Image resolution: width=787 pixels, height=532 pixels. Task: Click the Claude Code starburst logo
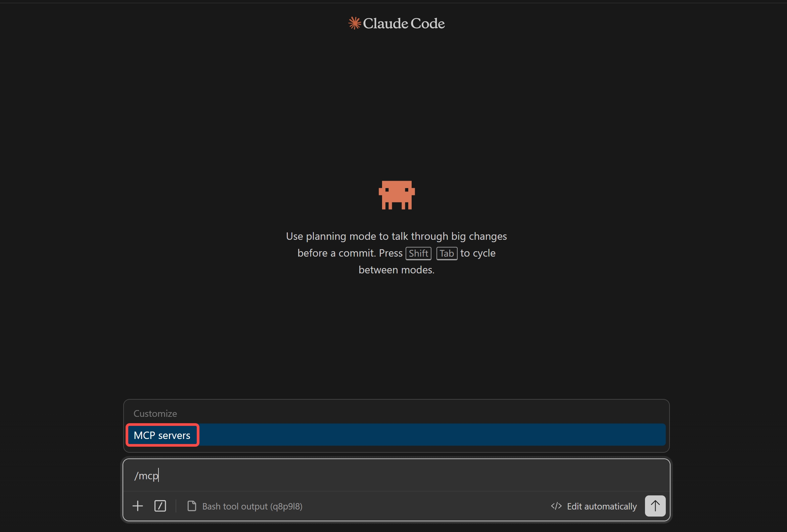tap(355, 24)
